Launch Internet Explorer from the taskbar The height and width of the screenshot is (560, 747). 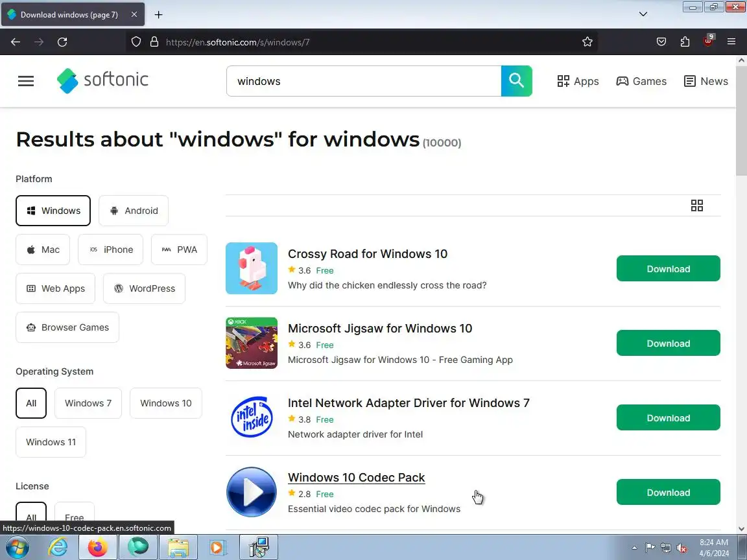[x=58, y=548]
